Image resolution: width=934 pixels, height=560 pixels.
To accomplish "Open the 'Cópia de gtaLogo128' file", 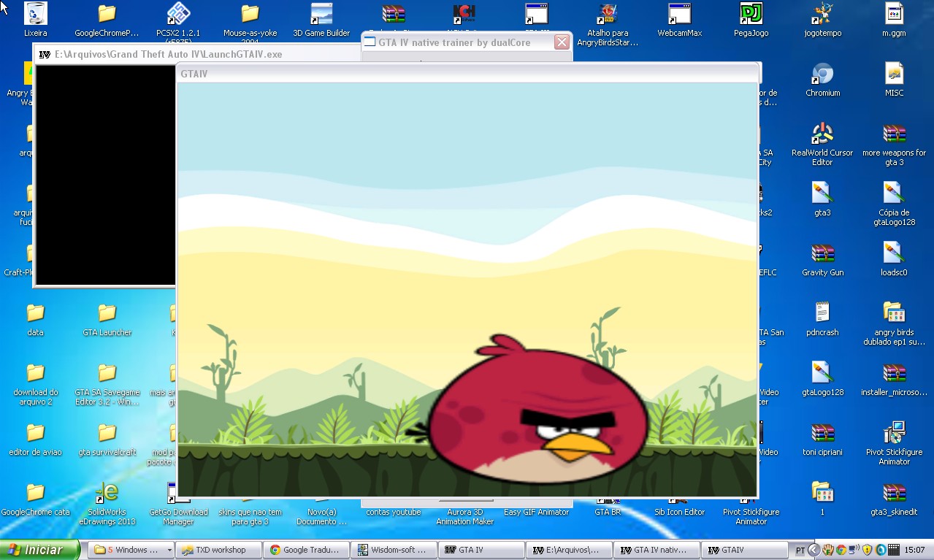I will 894,193.
